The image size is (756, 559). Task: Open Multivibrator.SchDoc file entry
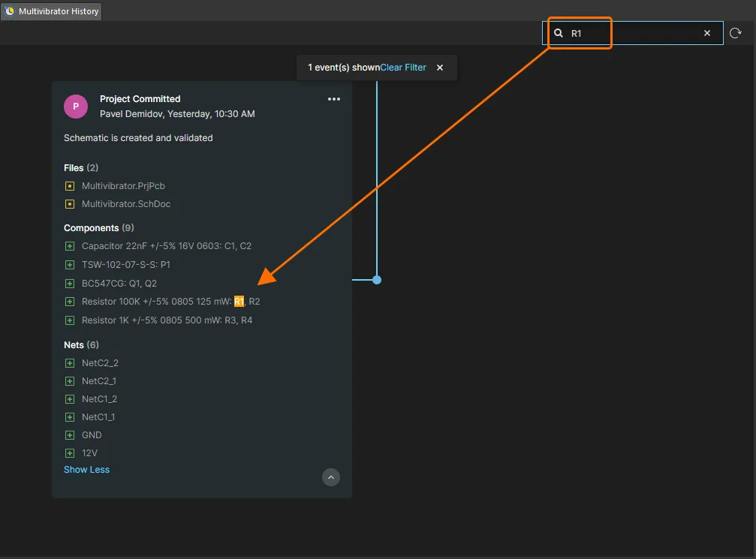coord(126,204)
